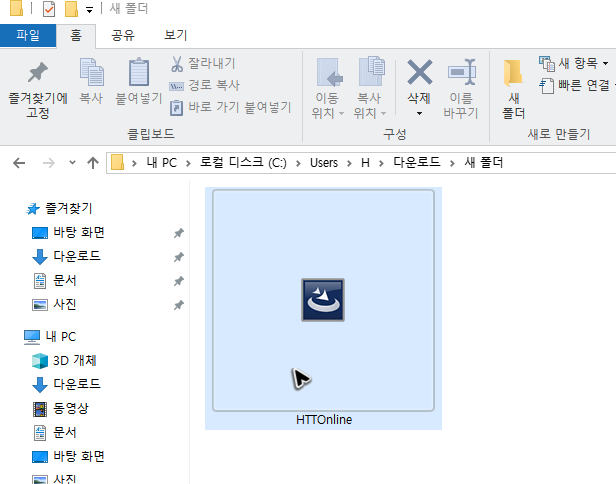Switch to the 보기 ribbon tab

click(175, 35)
